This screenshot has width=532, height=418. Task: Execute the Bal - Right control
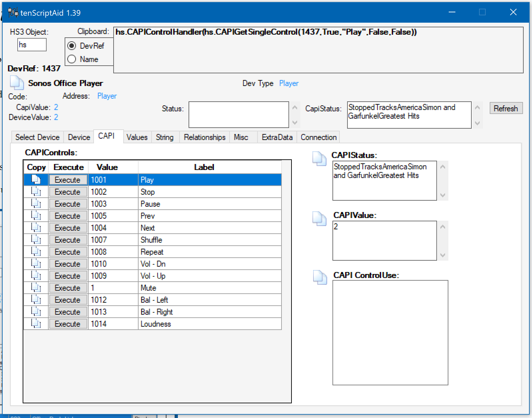coord(68,312)
